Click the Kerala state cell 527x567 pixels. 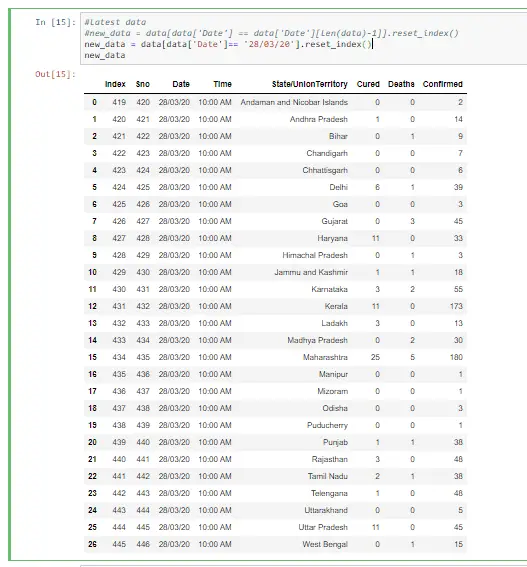(336, 306)
